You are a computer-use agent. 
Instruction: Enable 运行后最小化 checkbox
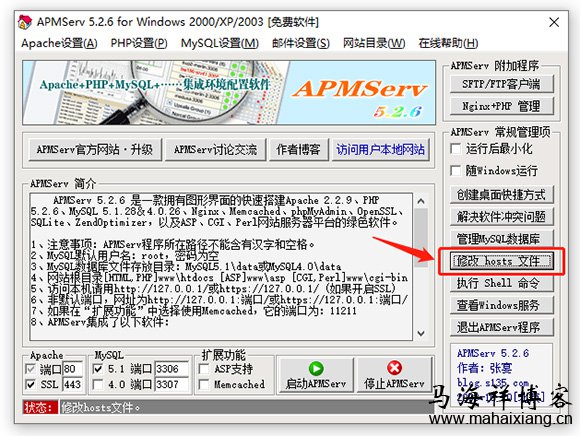[x=456, y=149]
